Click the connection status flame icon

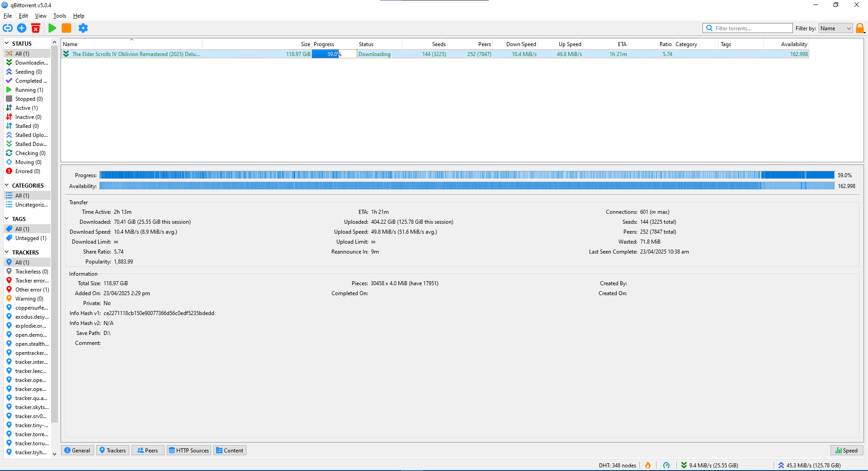(x=648, y=465)
